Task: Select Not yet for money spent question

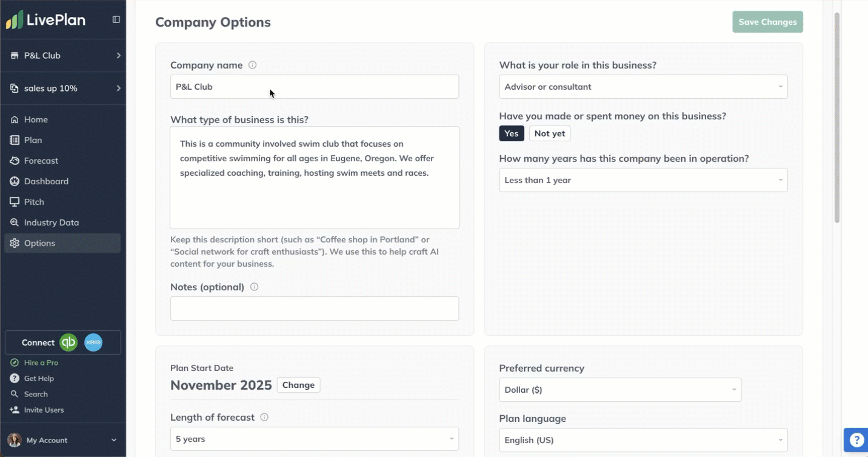Action: pyautogui.click(x=550, y=133)
